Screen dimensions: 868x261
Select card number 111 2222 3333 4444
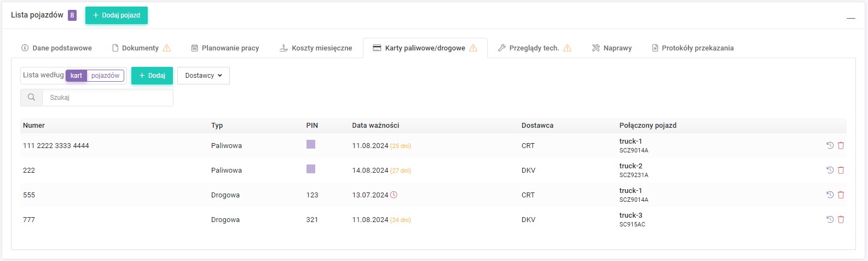click(x=56, y=145)
